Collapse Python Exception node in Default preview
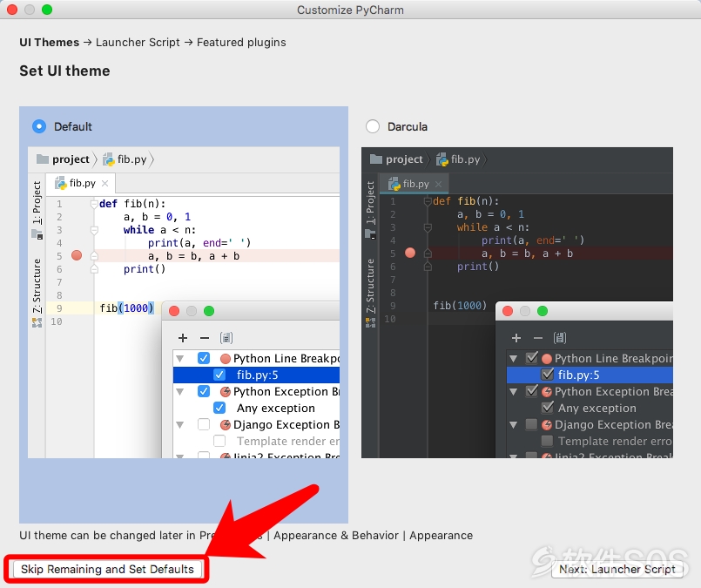The width and height of the screenshot is (701, 588). [x=180, y=392]
